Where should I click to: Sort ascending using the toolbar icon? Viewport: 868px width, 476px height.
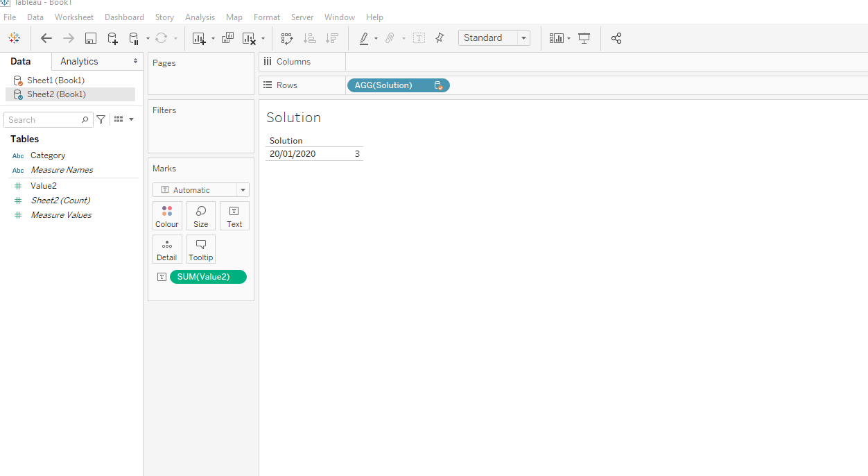pyautogui.click(x=310, y=38)
